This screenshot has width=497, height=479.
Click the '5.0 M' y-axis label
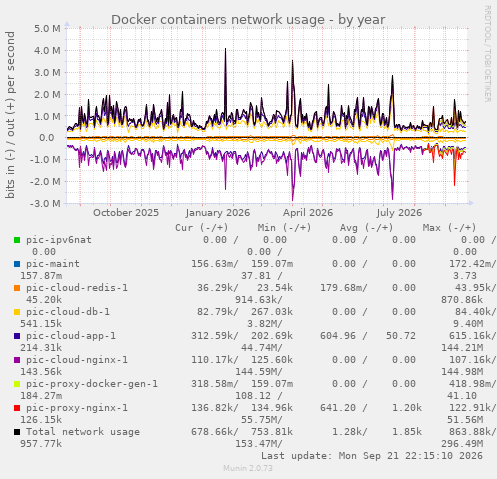47,29
